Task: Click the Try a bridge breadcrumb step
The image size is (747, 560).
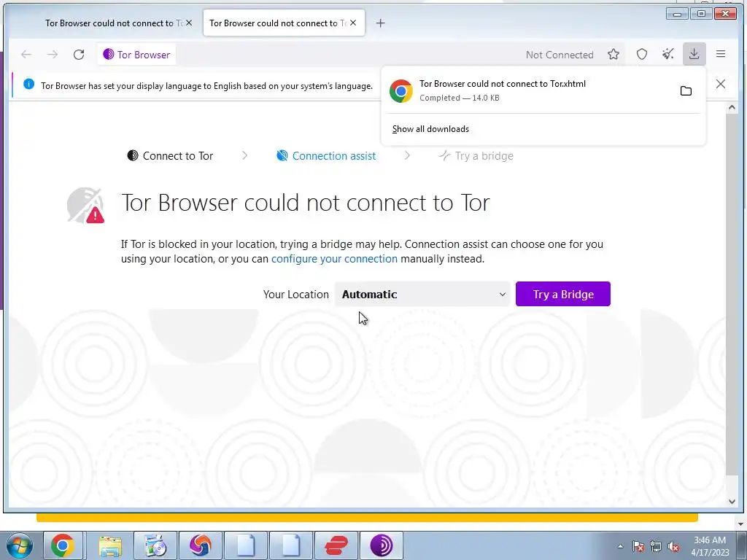Action: [x=476, y=156]
